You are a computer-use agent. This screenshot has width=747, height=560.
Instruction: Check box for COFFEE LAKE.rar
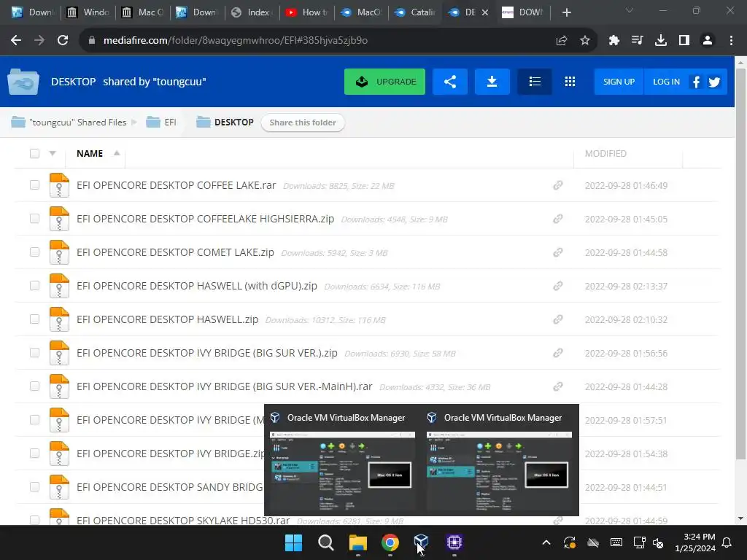pyautogui.click(x=34, y=184)
